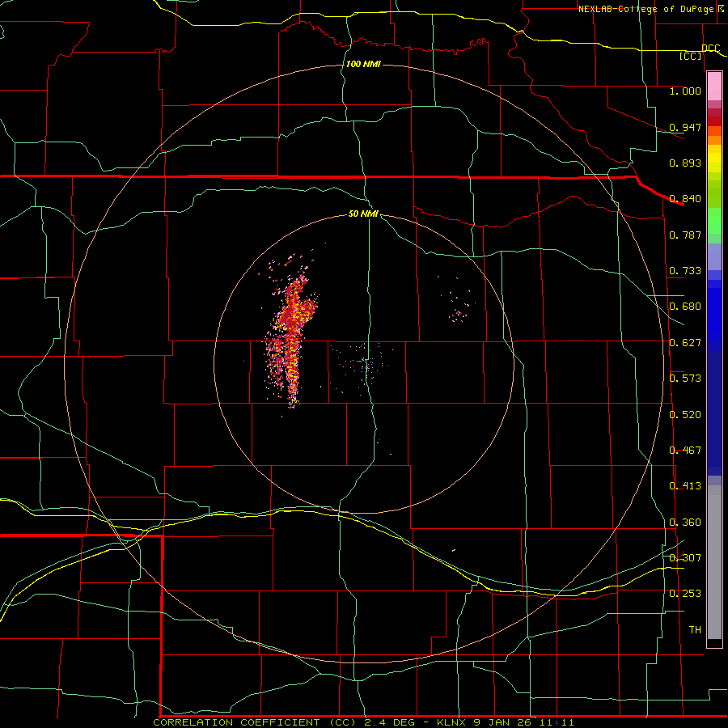The image size is (728, 728).
Task: Click the 0.253 scale value
Action: click(x=685, y=594)
